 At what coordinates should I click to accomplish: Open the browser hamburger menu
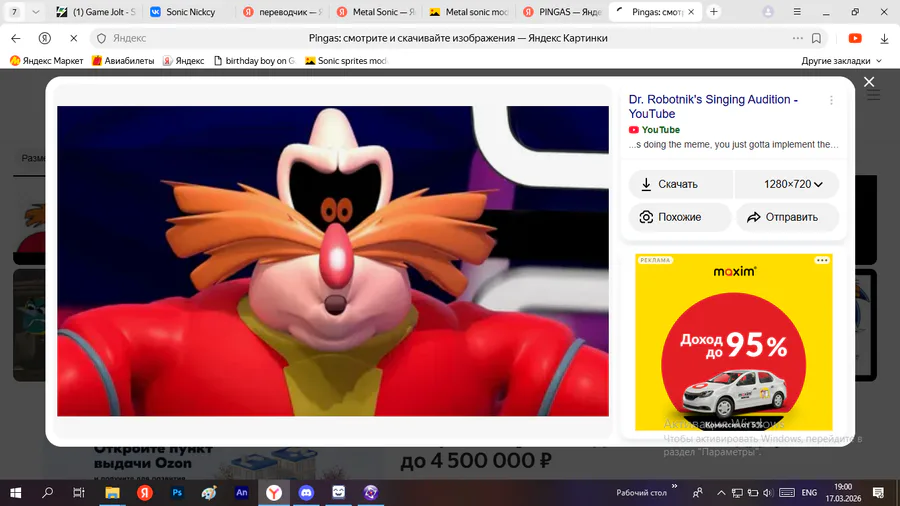pos(797,11)
